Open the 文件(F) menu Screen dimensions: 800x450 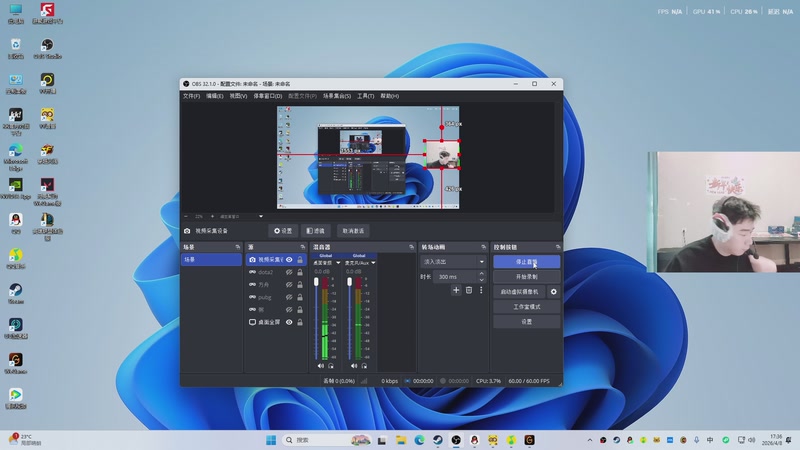click(x=191, y=96)
